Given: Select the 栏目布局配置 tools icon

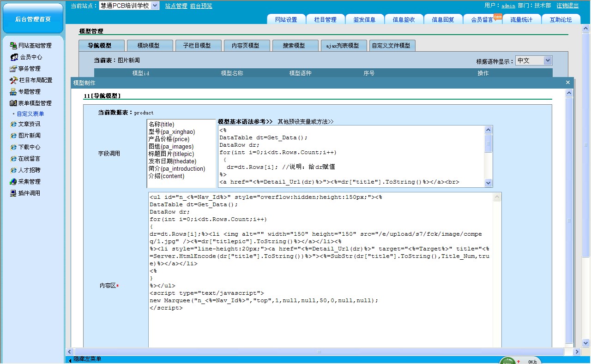Looking at the screenshot, I should 13,80.
